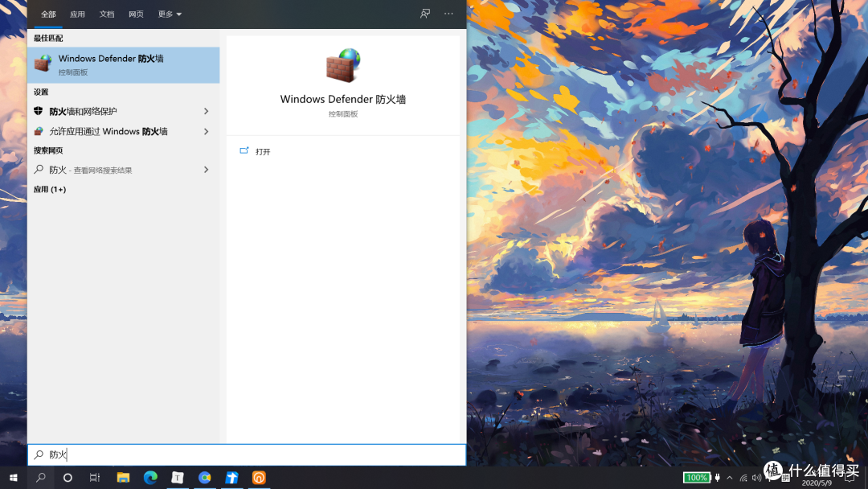Click the feedback icon in search header
This screenshot has height=489, width=868.
tap(424, 14)
